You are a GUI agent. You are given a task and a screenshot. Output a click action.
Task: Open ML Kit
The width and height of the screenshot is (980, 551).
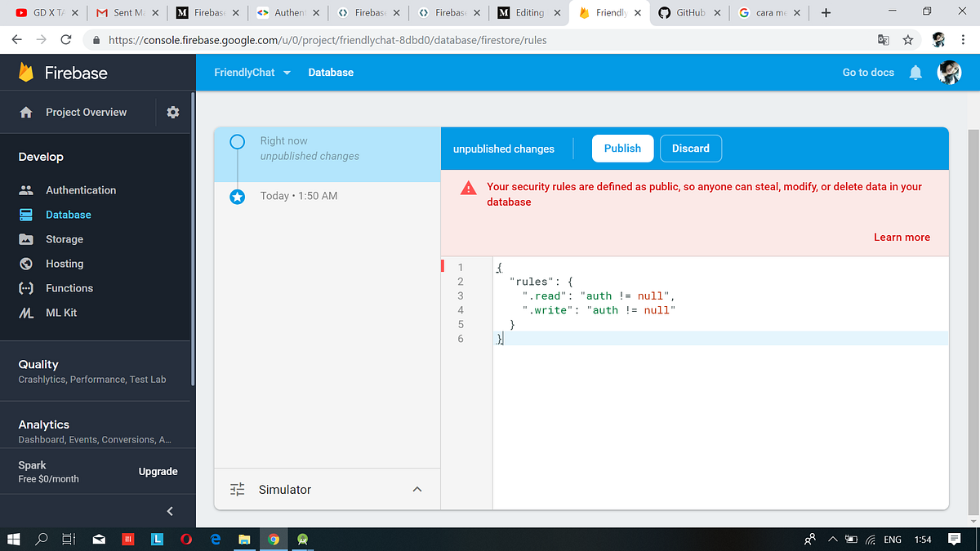tap(63, 312)
